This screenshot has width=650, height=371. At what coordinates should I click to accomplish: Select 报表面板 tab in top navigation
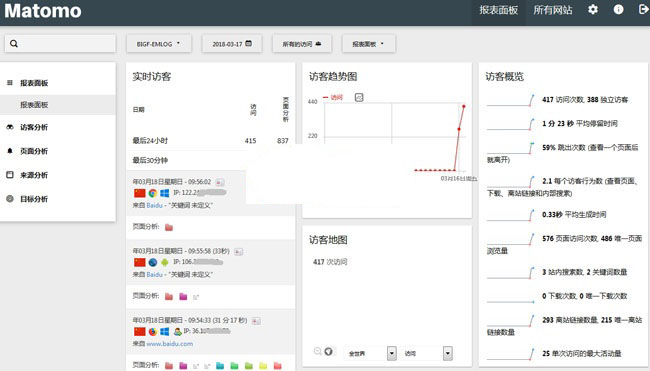pos(499,10)
